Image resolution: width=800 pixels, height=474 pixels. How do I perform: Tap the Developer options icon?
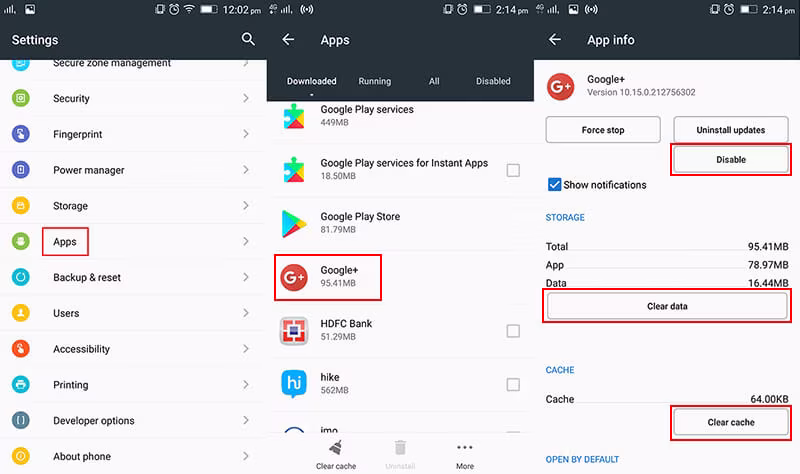coord(20,420)
